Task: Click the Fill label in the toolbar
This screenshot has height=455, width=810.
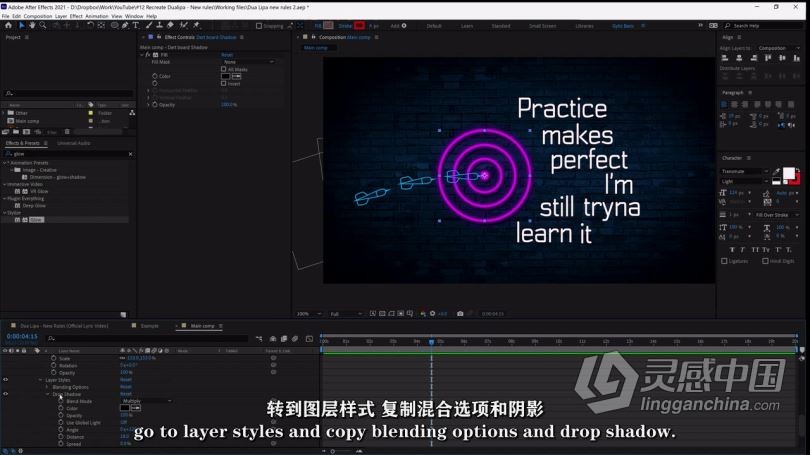Action: coord(318,26)
